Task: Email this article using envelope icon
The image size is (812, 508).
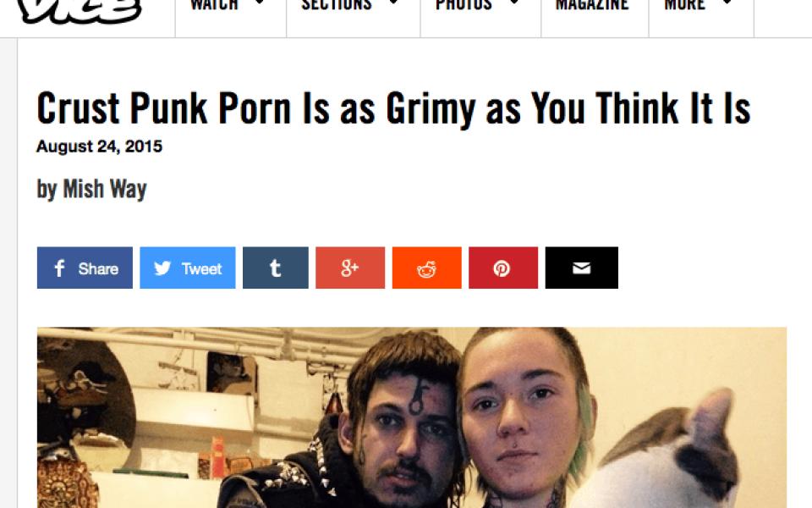Action: point(582,268)
